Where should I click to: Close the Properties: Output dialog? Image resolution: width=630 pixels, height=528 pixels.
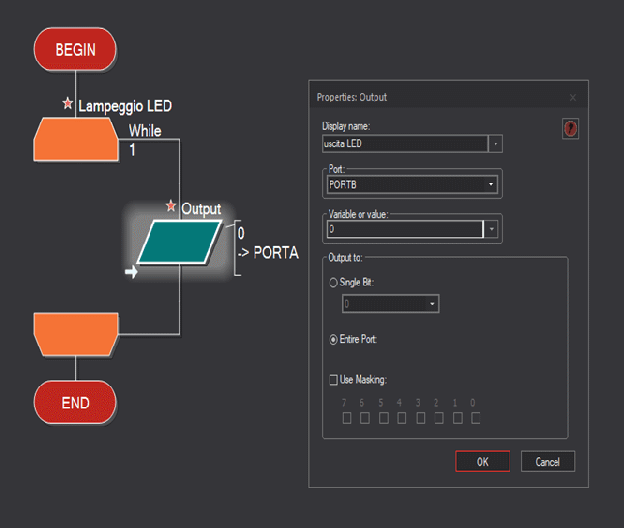point(573,98)
